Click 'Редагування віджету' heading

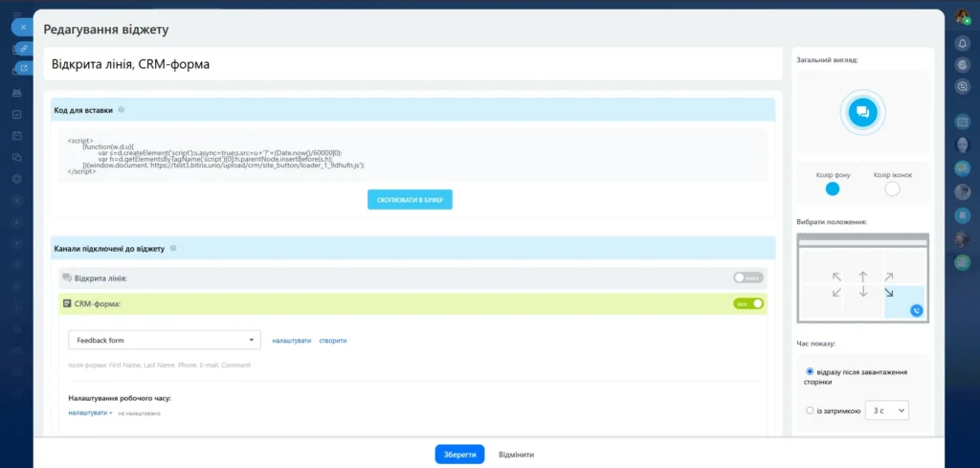coord(105,29)
